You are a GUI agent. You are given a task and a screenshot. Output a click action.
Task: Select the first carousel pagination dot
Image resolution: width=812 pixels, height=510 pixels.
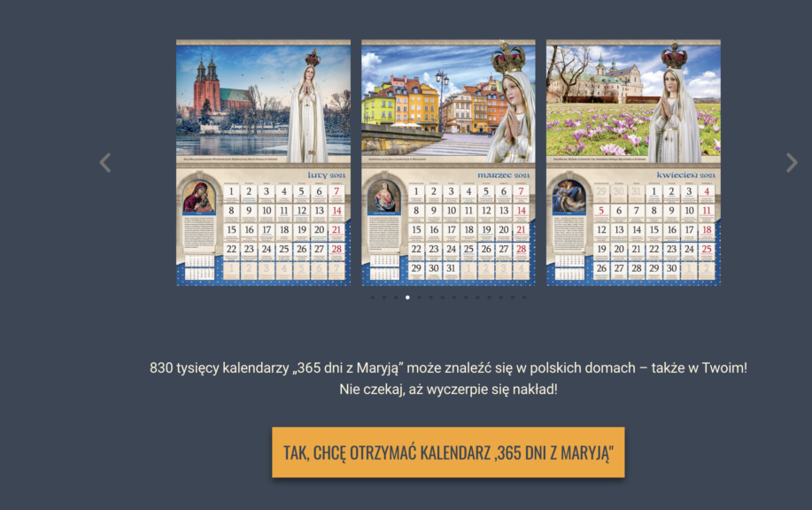pos(373,297)
